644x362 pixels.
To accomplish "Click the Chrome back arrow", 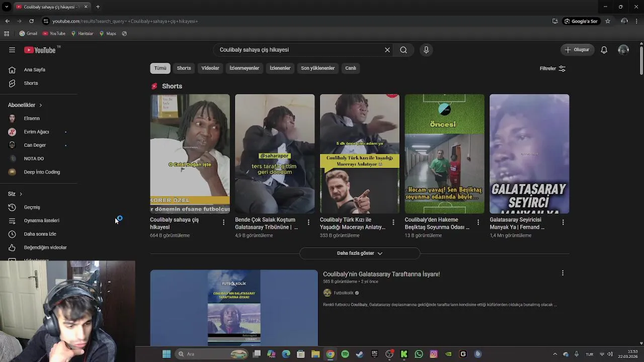I will tap(7, 21).
